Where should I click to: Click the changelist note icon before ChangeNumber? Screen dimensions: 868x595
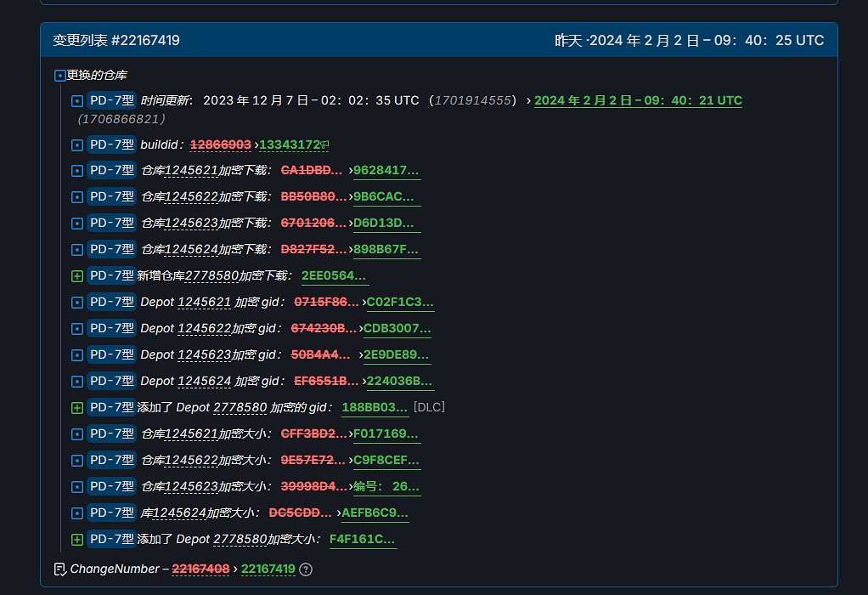[59, 569]
